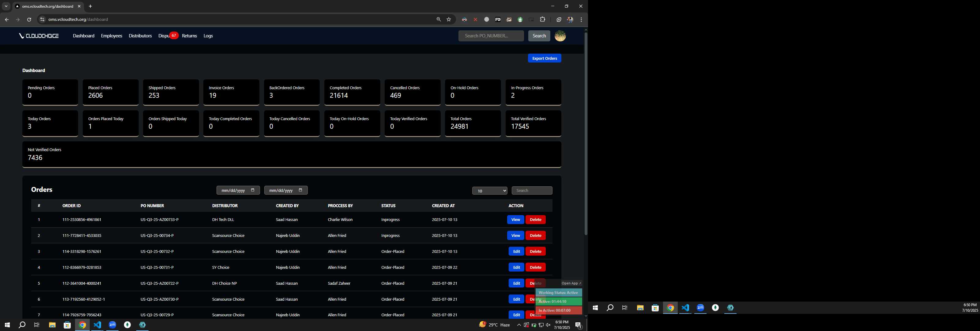Screen dimensions: 980x331
Task: Focus the orders table Search field
Action: pos(532,190)
